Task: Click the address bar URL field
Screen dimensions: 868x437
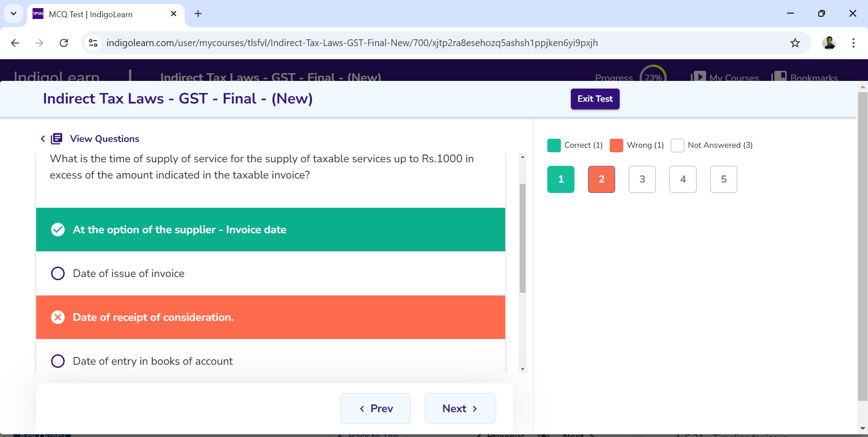Action: (x=352, y=43)
